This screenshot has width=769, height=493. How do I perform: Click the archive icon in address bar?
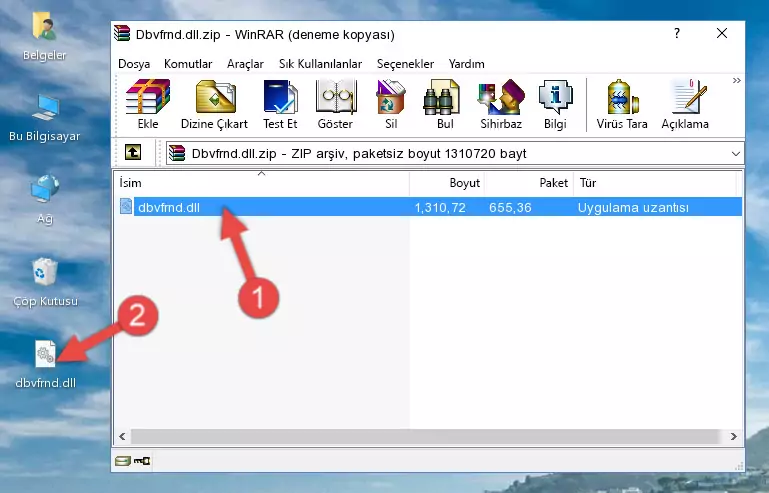[177, 153]
